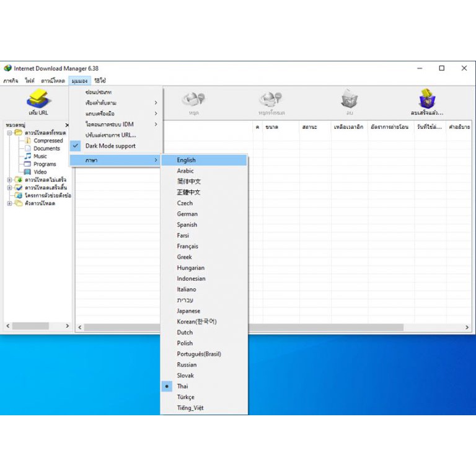Select the Video category in tree
This screenshot has height=476, width=476.
click(40, 172)
